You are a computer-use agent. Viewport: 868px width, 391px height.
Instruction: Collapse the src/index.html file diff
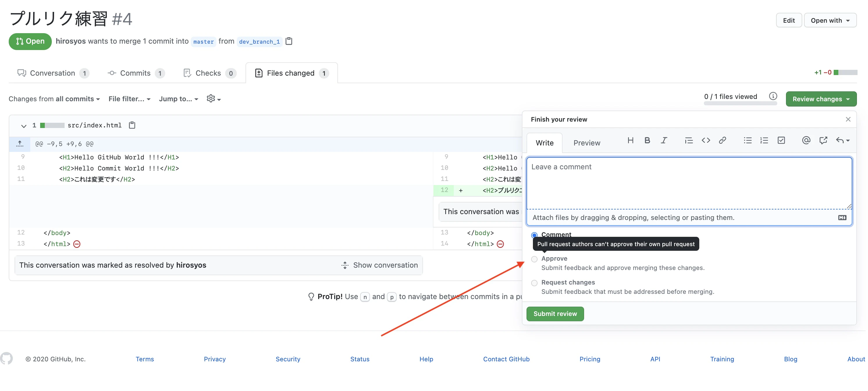click(24, 126)
